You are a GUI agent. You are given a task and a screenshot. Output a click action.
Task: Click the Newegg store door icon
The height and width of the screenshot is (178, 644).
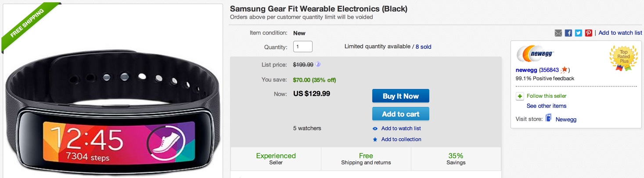[548, 118]
